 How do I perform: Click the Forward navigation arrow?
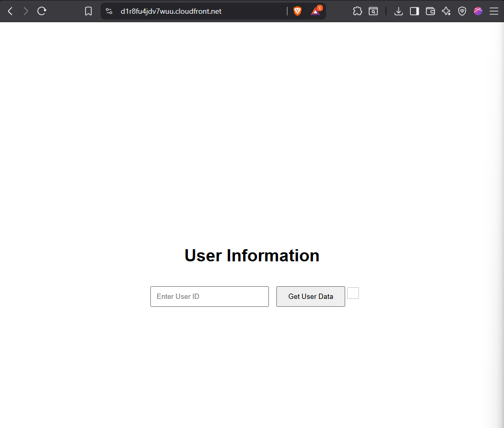point(26,11)
